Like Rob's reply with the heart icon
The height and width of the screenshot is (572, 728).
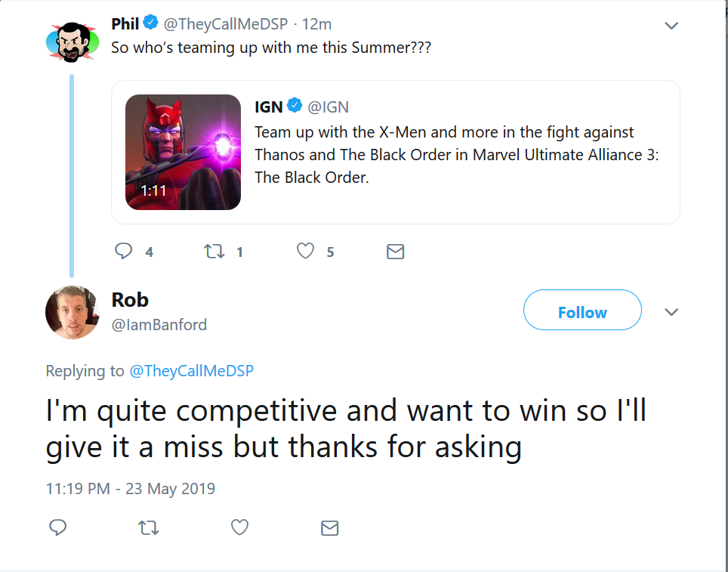[x=239, y=527]
